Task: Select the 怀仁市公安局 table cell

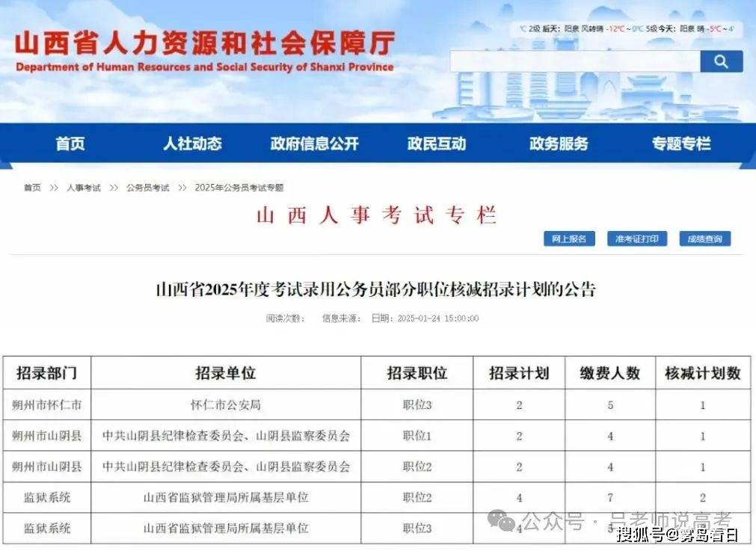Action: coord(226,405)
